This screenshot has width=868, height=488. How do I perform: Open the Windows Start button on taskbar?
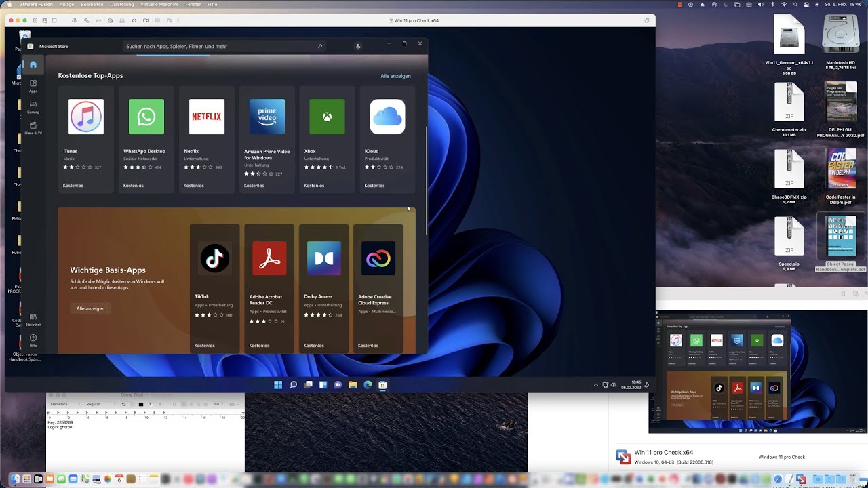[x=278, y=385]
